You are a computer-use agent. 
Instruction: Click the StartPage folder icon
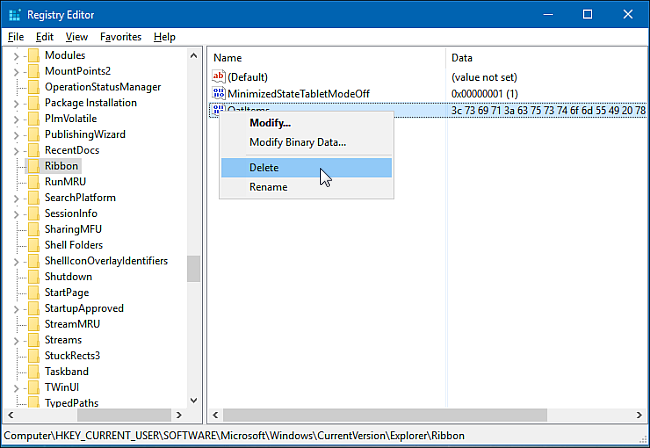point(34,293)
